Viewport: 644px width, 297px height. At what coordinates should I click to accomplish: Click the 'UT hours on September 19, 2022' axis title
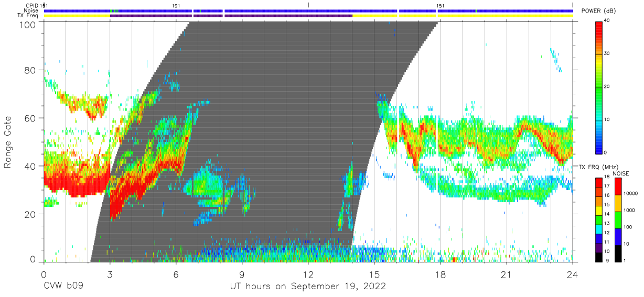(x=308, y=287)
